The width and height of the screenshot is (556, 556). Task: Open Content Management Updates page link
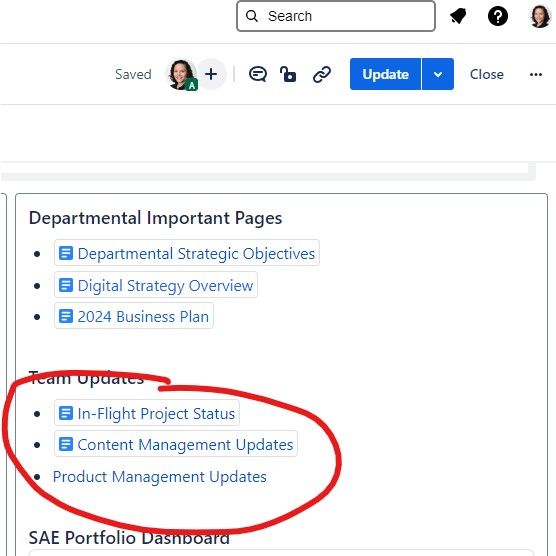(x=176, y=444)
